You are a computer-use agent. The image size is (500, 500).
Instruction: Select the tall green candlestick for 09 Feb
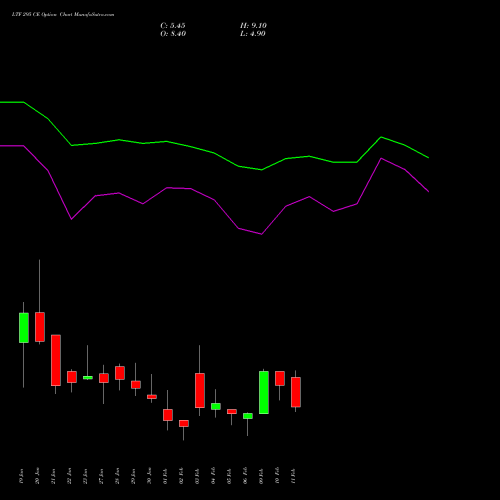point(264,392)
